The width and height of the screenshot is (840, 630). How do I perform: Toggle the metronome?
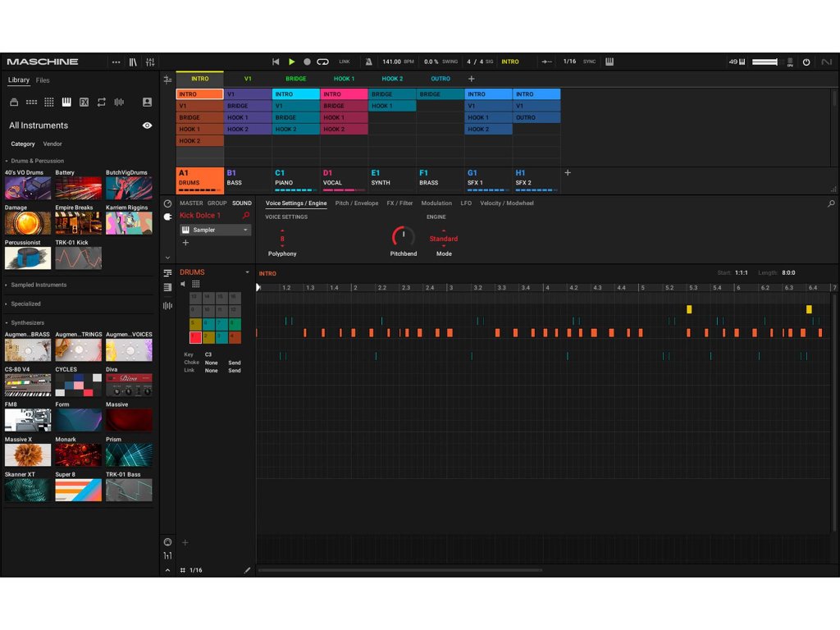tap(368, 62)
